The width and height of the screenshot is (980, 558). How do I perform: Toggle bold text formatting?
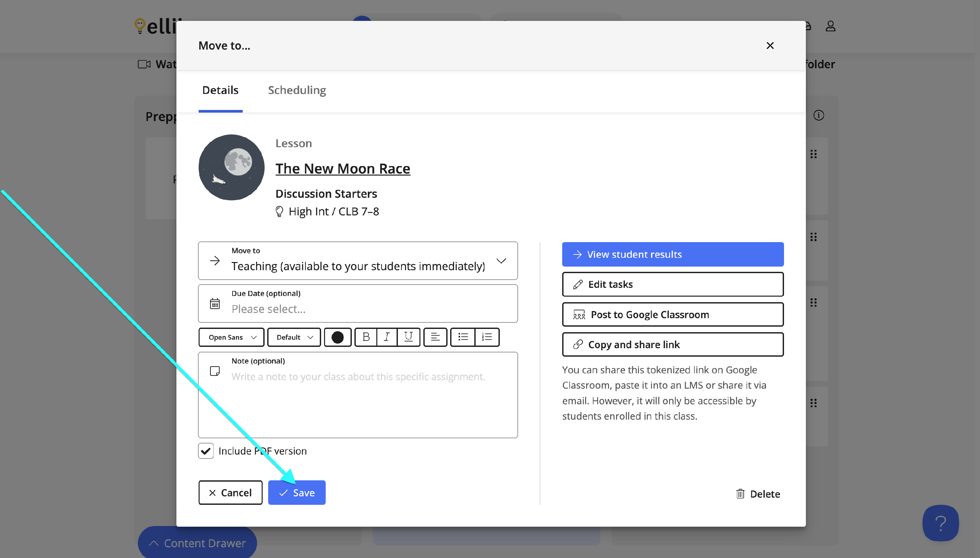(x=366, y=337)
